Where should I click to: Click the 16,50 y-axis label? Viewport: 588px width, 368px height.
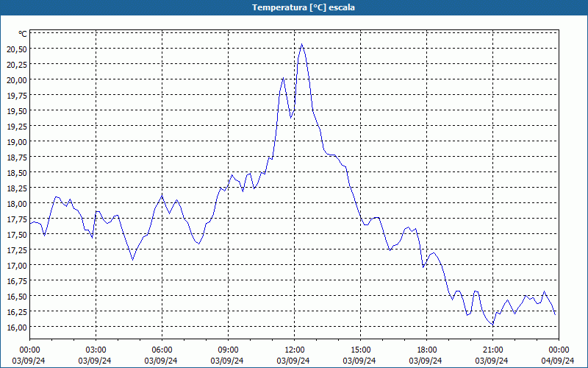(17, 297)
